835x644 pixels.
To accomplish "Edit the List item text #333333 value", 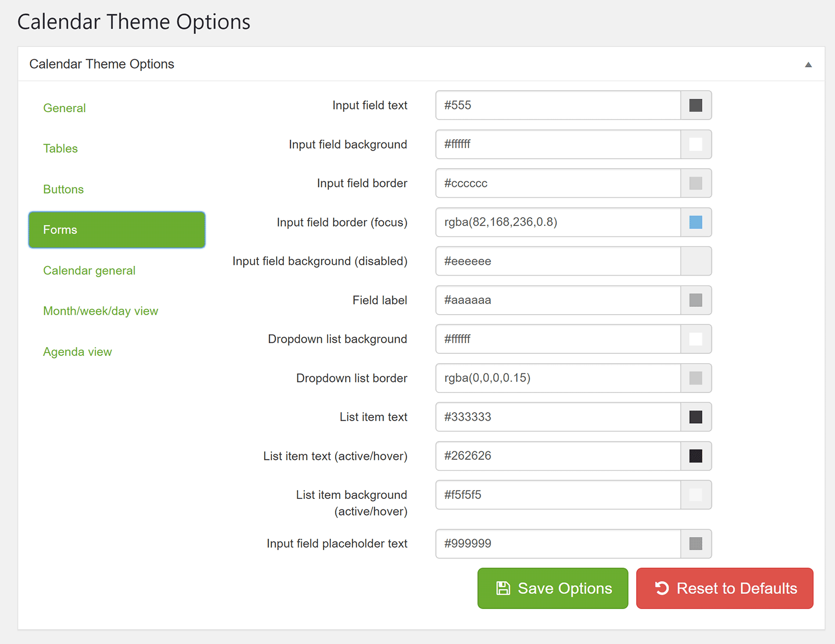I will click(x=558, y=417).
